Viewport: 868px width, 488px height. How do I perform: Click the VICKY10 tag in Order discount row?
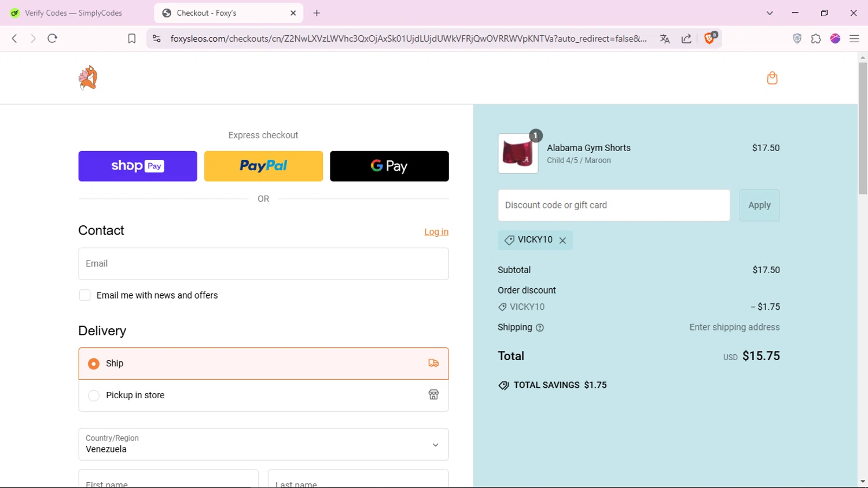tap(521, 307)
